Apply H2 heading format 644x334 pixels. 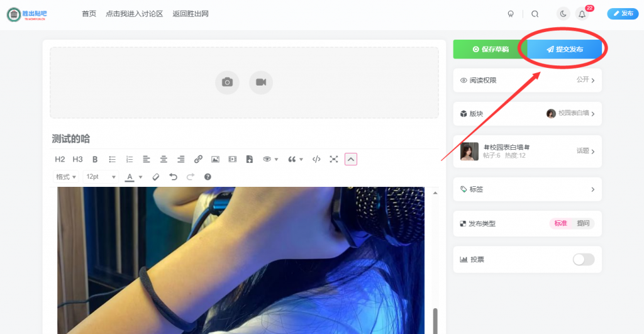click(x=60, y=159)
